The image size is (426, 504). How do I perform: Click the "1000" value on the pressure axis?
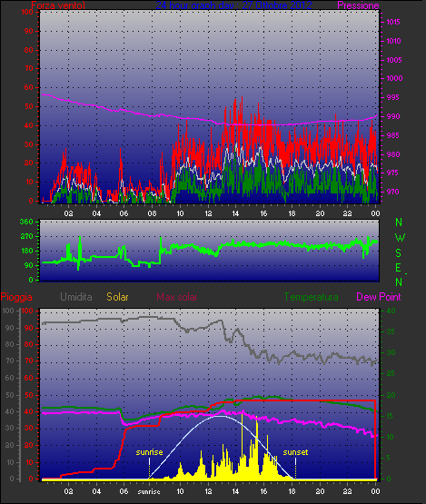[394, 78]
